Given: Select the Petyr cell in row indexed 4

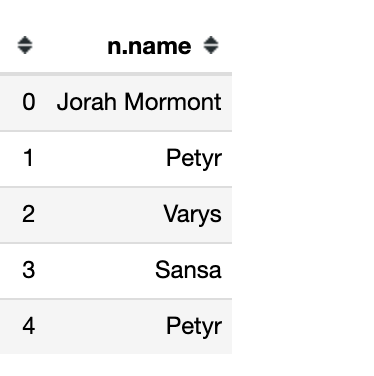Looking at the screenshot, I should coord(194,327).
